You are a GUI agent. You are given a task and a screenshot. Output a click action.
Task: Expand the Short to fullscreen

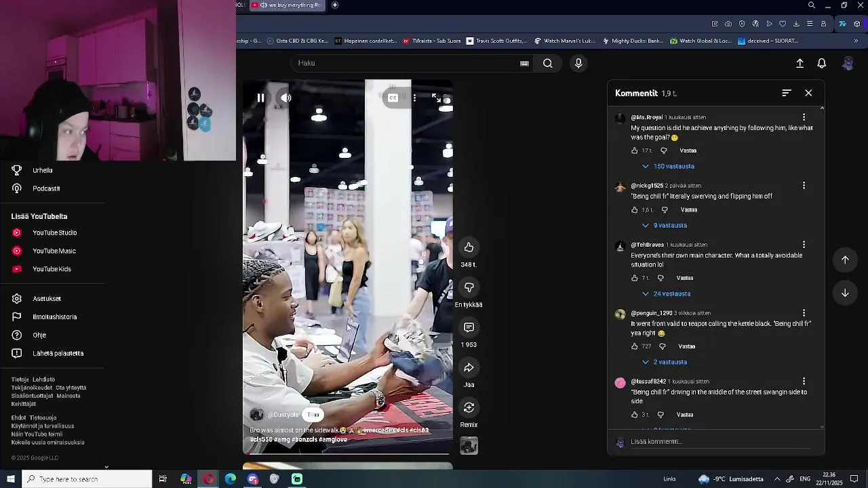tap(436, 98)
